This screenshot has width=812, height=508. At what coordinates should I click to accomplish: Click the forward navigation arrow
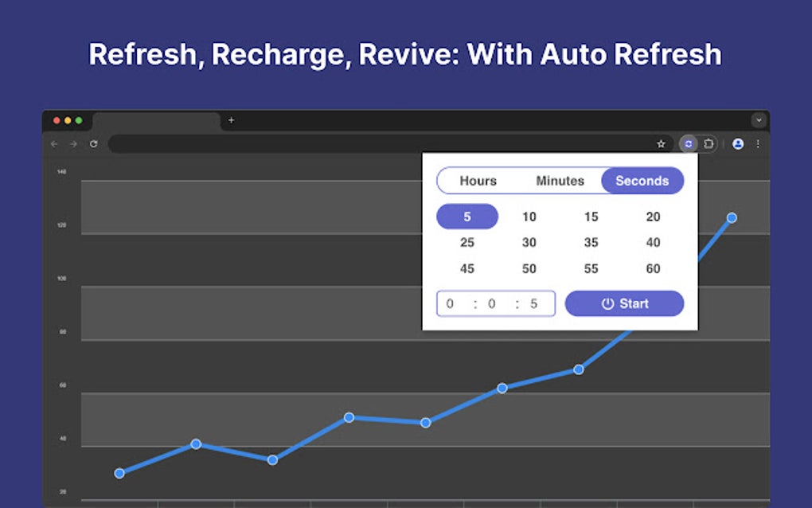tap(72, 144)
